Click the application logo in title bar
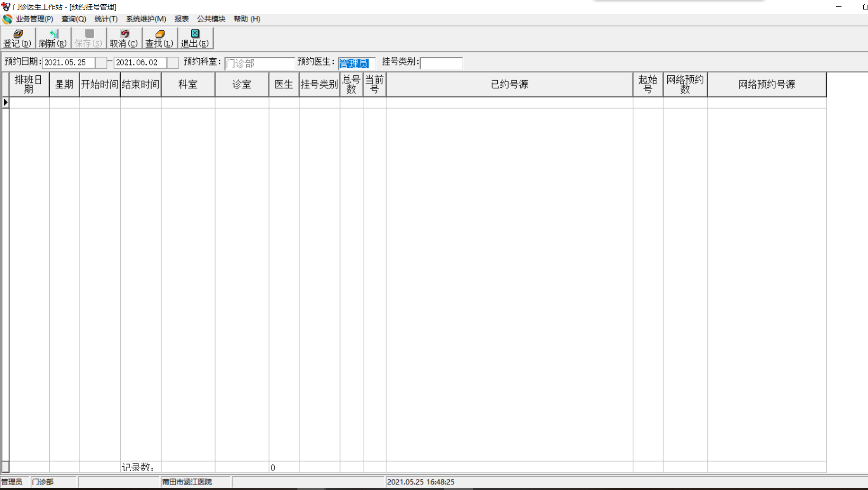The image size is (868, 490). 6,7
